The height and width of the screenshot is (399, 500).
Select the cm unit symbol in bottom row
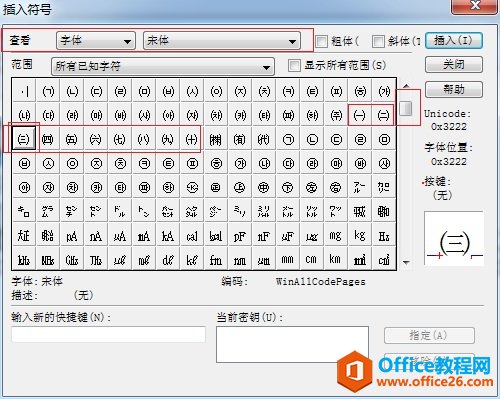point(312,259)
